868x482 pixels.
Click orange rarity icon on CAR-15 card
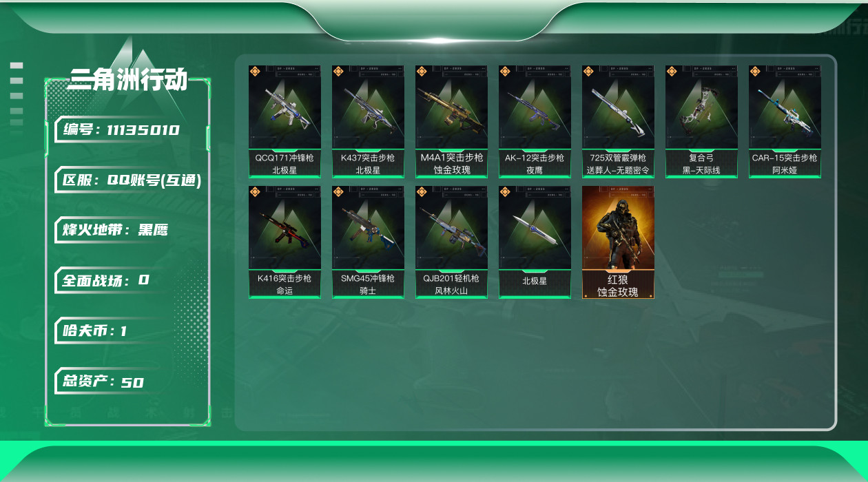[x=755, y=71]
